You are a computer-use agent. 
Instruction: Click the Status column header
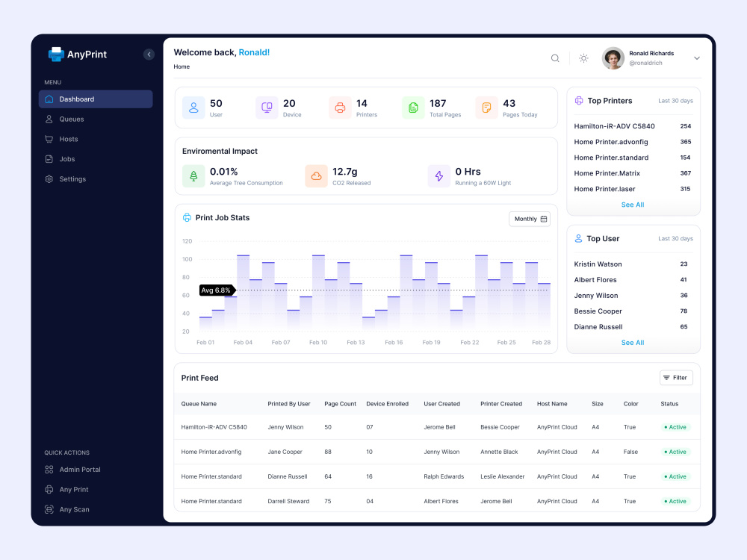(x=669, y=404)
